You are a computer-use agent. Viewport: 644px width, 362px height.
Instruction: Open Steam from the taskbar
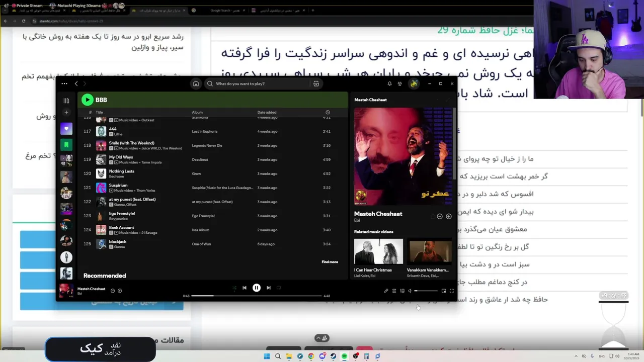pos(333,356)
